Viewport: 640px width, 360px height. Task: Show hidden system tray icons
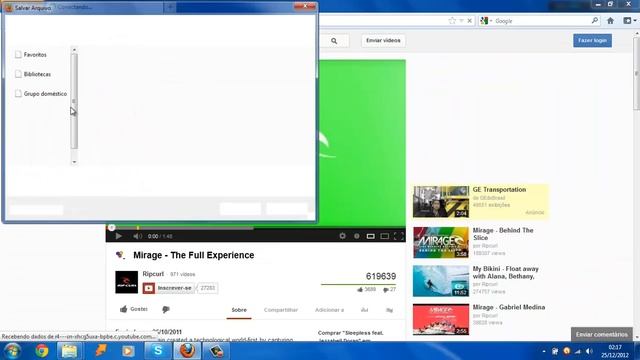(544, 351)
